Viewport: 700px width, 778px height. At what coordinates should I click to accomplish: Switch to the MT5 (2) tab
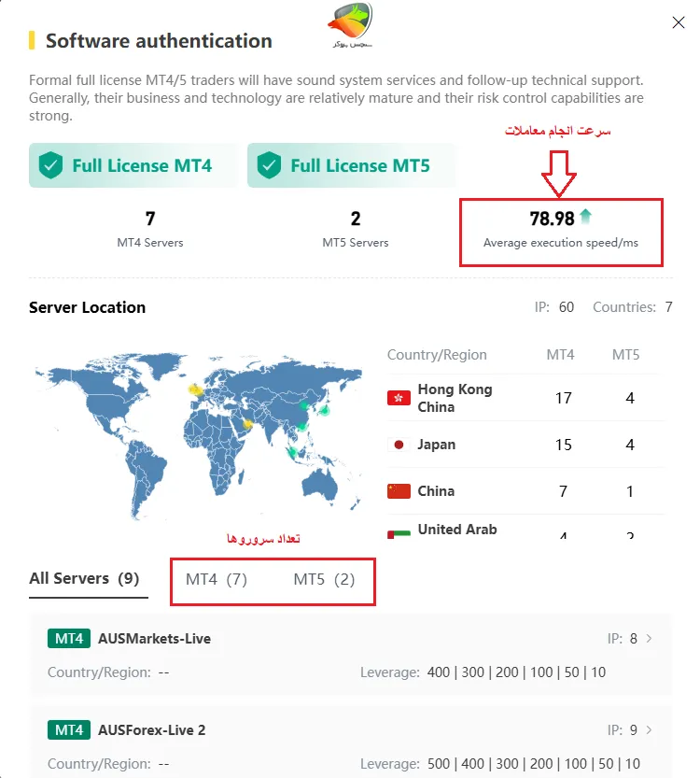pyautogui.click(x=324, y=580)
